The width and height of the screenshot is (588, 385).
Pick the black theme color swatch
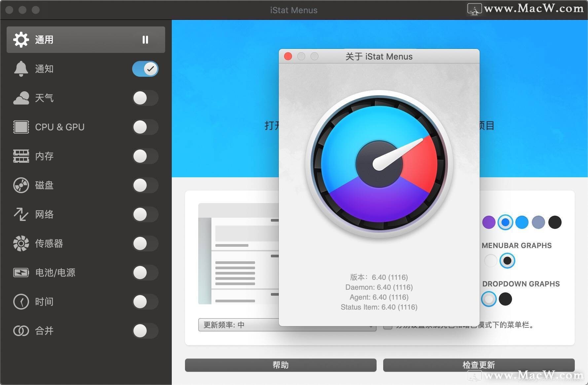coord(555,222)
